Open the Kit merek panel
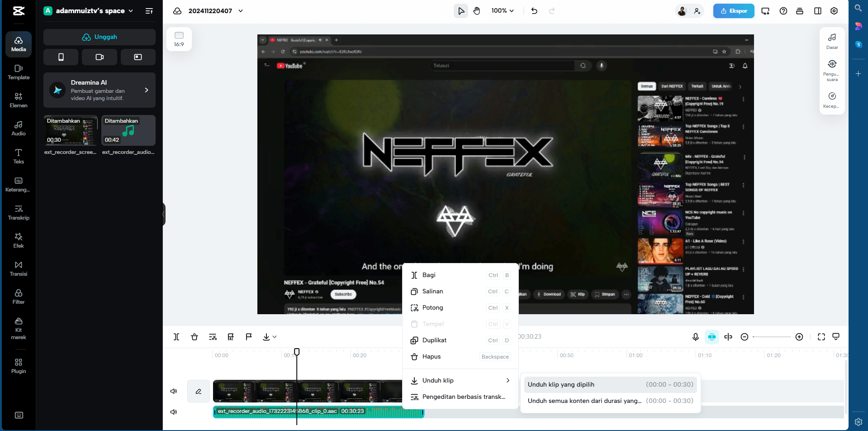The height and width of the screenshot is (431, 868). [x=19, y=328]
